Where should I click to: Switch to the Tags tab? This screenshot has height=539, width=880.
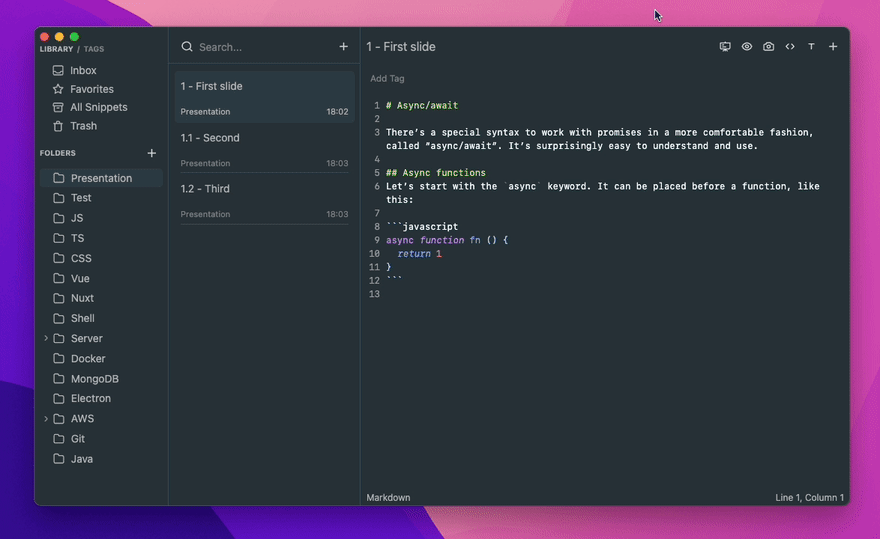pyautogui.click(x=94, y=49)
